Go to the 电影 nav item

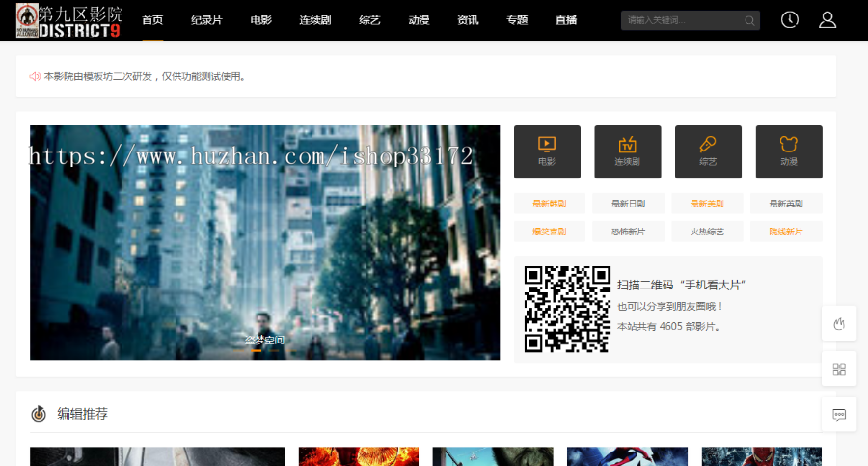260,20
